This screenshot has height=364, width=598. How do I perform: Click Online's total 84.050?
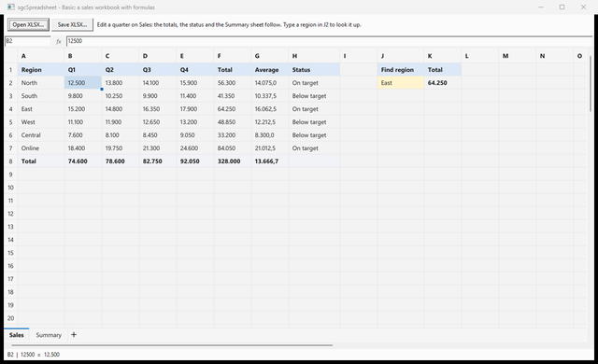pos(233,148)
